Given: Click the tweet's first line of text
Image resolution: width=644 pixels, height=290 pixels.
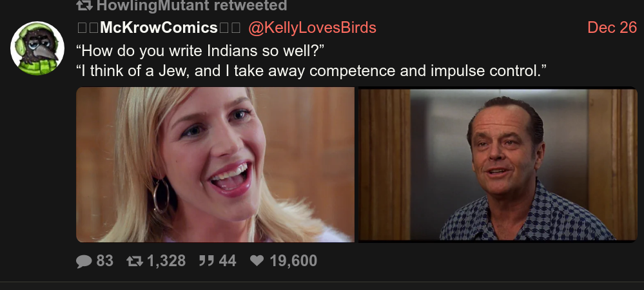Looking at the screenshot, I should [200, 51].
